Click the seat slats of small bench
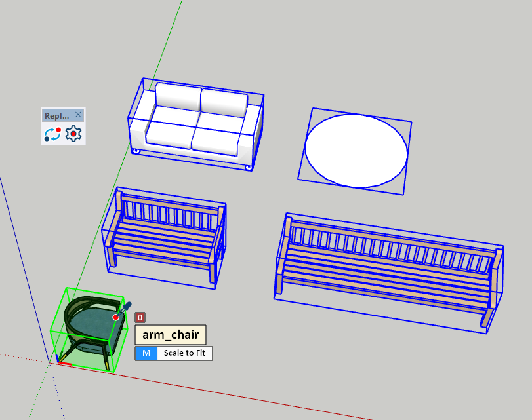 tap(164, 241)
